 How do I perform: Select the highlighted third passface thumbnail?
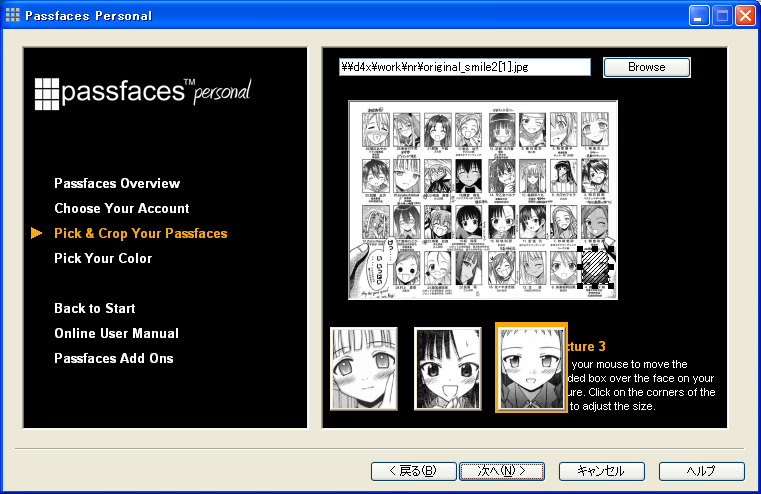click(x=531, y=368)
